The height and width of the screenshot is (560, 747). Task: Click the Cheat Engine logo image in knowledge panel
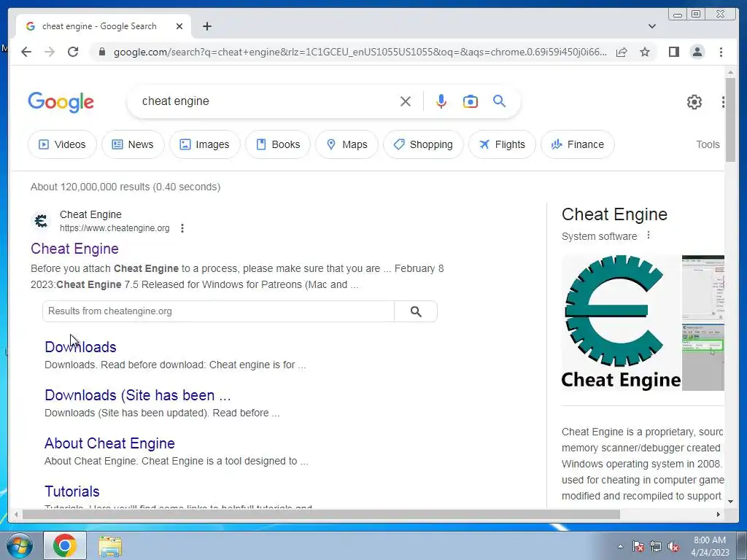click(x=622, y=323)
